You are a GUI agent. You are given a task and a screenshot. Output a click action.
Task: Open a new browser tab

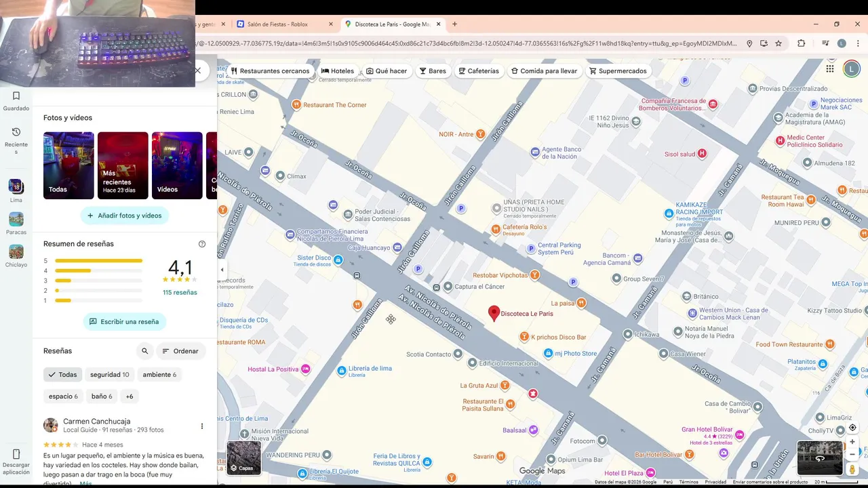click(455, 24)
